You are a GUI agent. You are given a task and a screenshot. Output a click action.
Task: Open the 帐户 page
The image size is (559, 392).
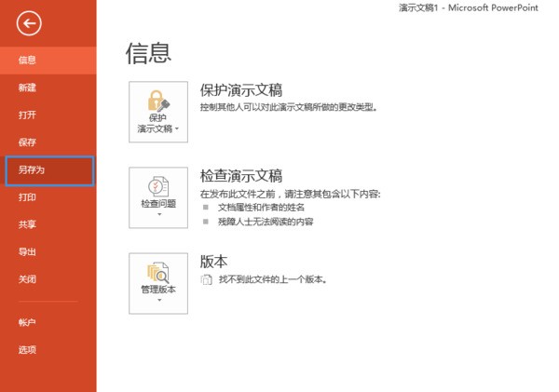coord(28,322)
